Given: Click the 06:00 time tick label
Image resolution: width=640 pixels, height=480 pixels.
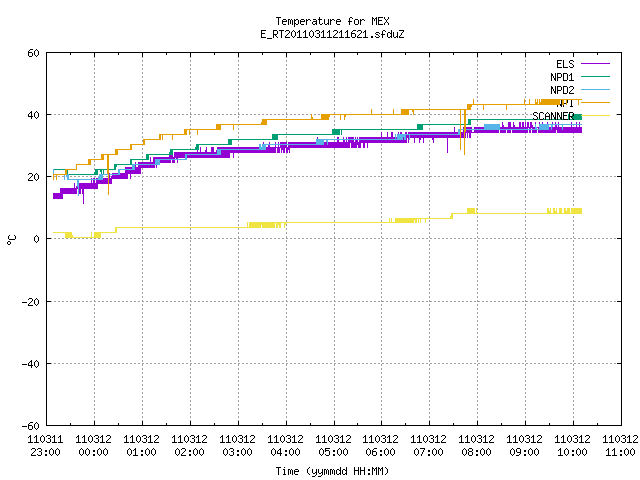Looking at the screenshot, I should [x=380, y=453].
